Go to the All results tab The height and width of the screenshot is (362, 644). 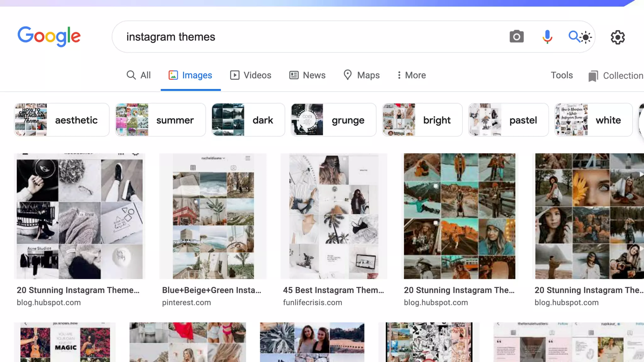coord(139,75)
